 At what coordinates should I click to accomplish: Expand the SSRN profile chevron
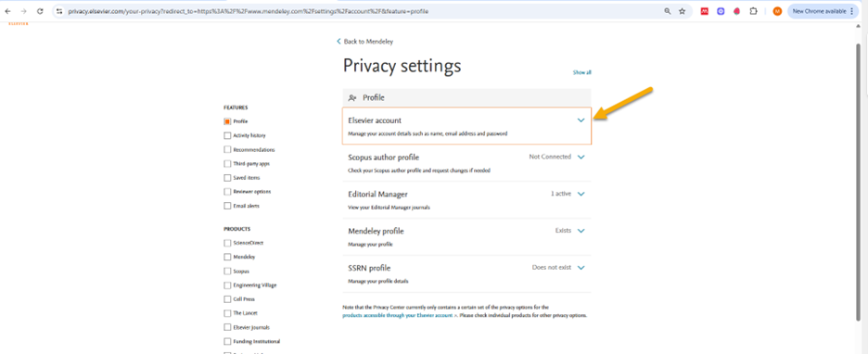point(581,268)
